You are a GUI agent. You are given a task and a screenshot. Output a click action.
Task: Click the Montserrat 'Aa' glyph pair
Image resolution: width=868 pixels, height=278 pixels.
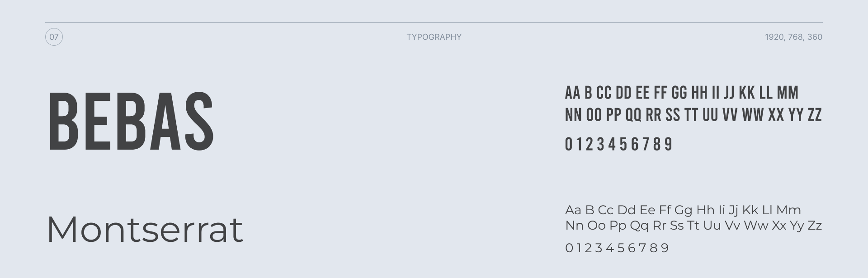coord(573,210)
